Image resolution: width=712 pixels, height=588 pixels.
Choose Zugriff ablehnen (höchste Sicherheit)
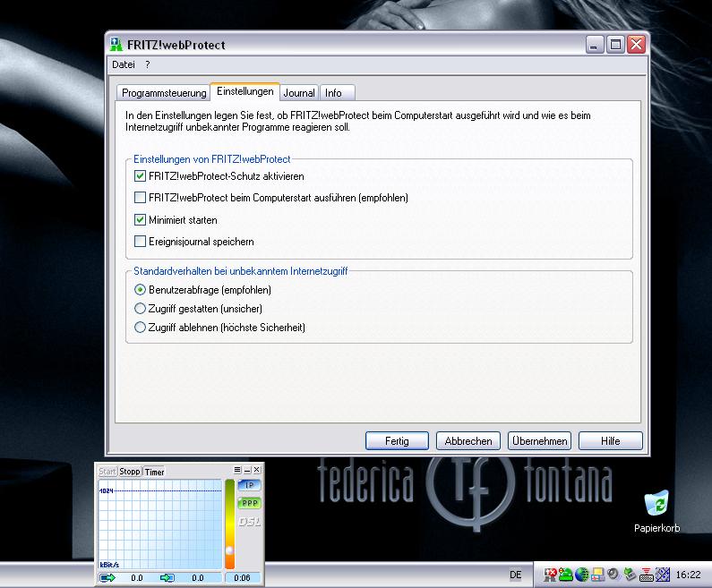click(140, 328)
